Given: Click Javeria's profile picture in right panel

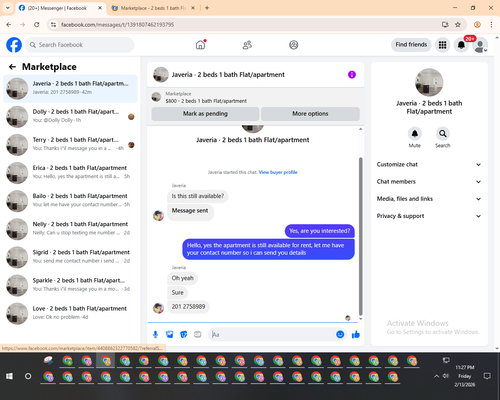Looking at the screenshot, I should 429,82.
